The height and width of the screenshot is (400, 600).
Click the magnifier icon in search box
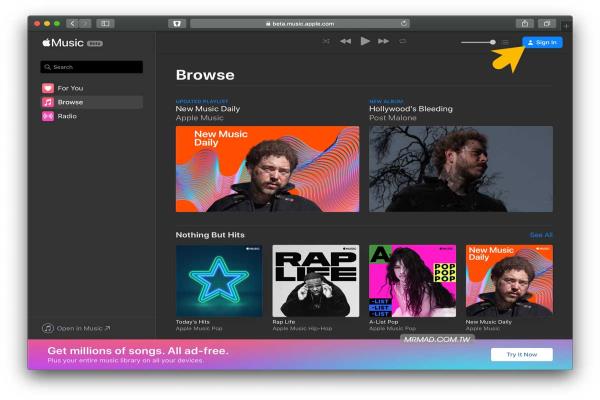pyautogui.click(x=47, y=67)
